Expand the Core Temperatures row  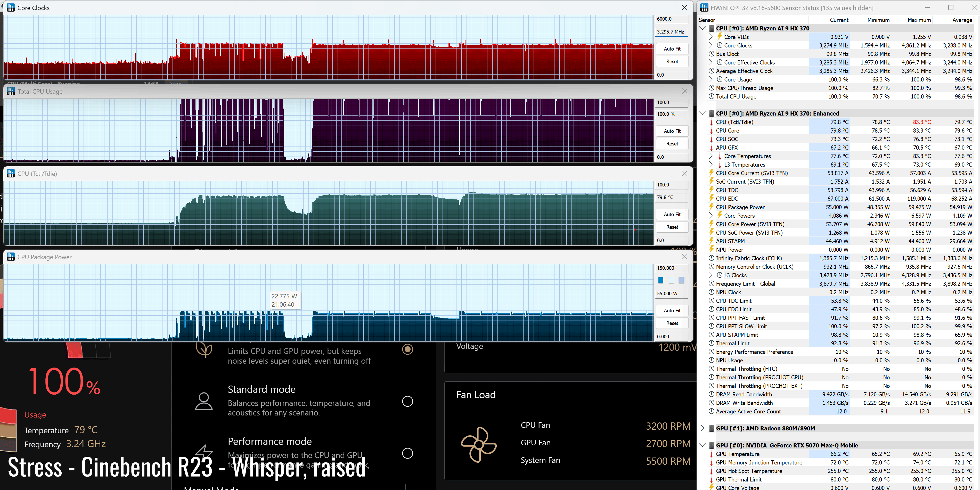pos(711,156)
